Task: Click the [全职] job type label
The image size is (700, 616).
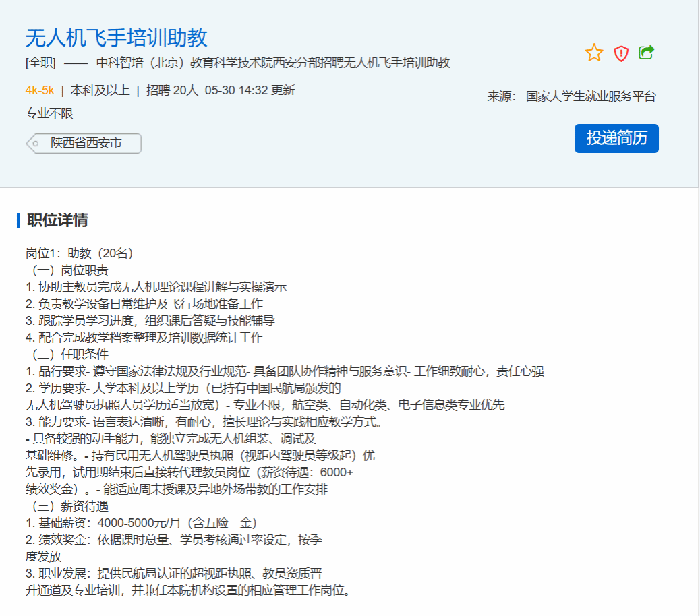Action: pyautogui.click(x=40, y=63)
